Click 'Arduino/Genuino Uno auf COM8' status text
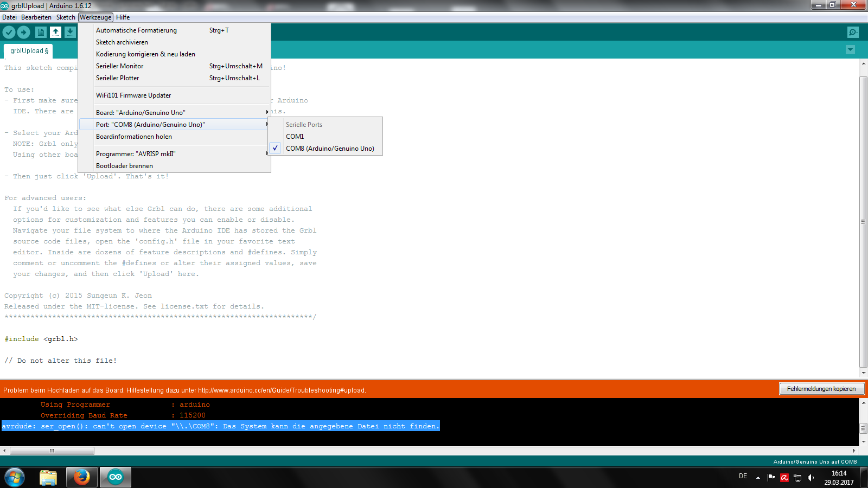Image resolution: width=868 pixels, height=488 pixels. pos(815,462)
